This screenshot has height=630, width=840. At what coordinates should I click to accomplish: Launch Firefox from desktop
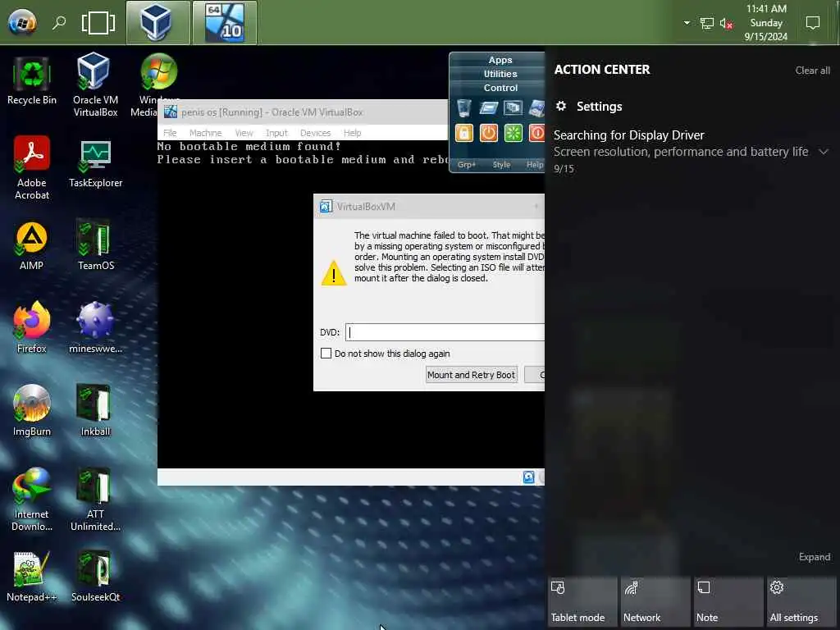tap(32, 328)
